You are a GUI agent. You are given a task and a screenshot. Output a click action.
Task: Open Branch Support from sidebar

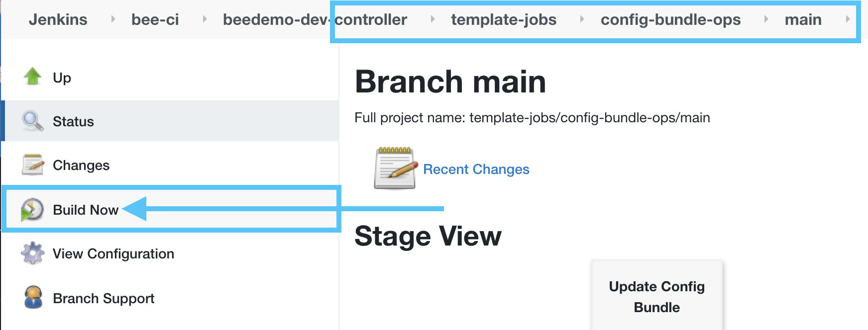(103, 298)
